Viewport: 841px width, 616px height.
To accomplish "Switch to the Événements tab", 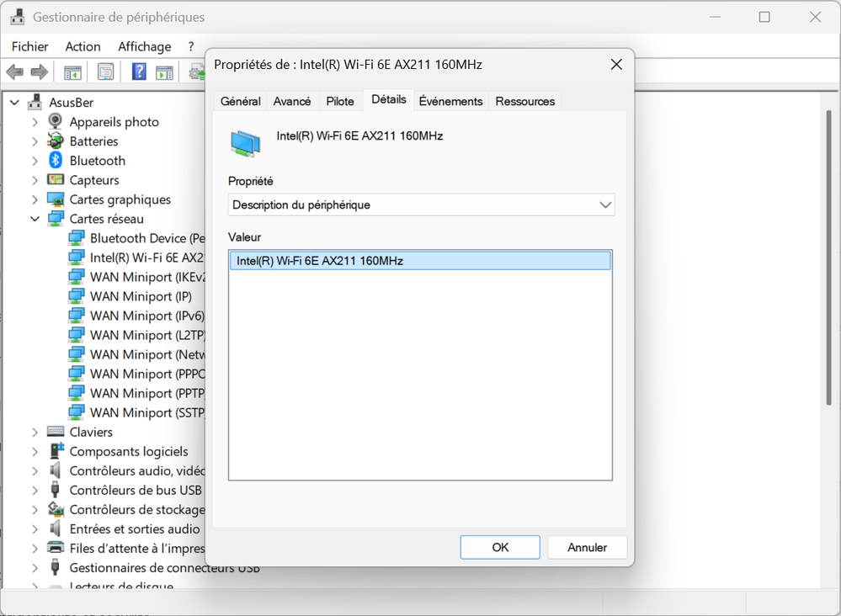I will [x=450, y=101].
